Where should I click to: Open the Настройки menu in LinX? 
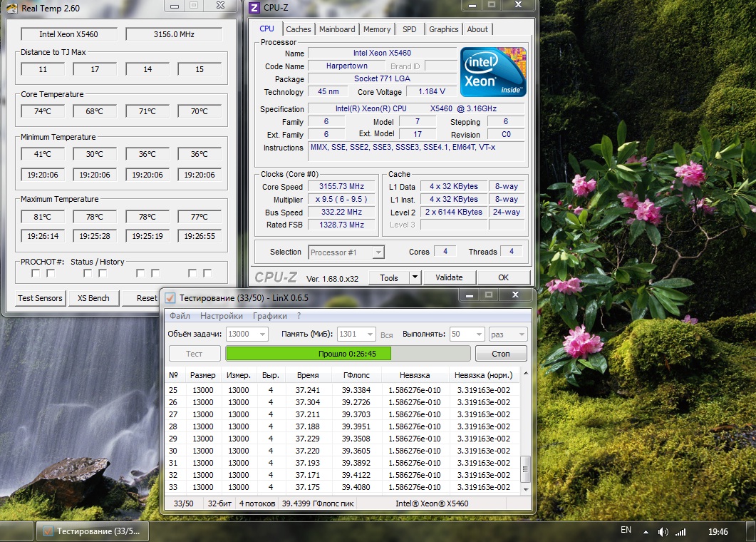222,316
